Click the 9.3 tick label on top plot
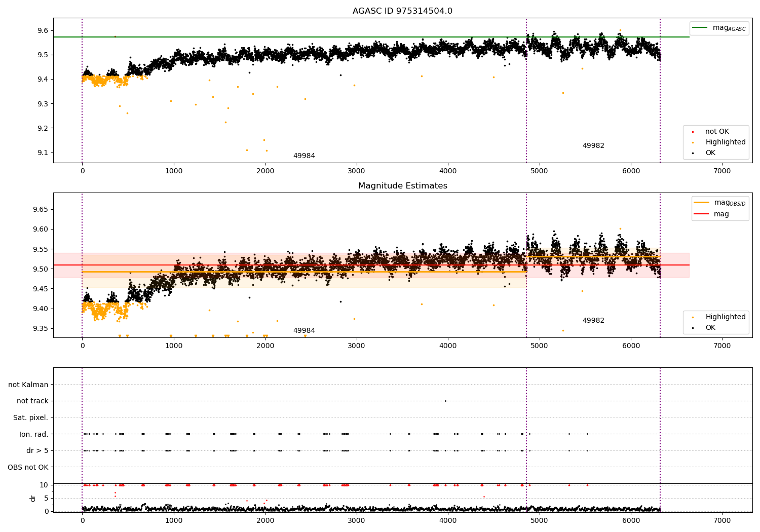Screen dimensions: 760x532 click(x=43, y=104)
